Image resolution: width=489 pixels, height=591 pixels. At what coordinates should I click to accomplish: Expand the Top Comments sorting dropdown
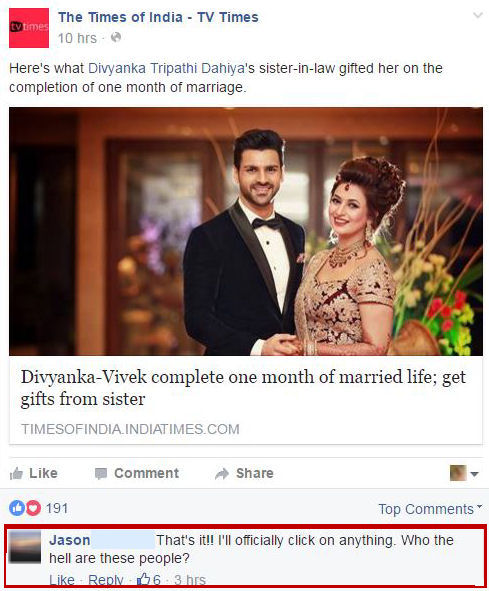click(x=430, y=509)
